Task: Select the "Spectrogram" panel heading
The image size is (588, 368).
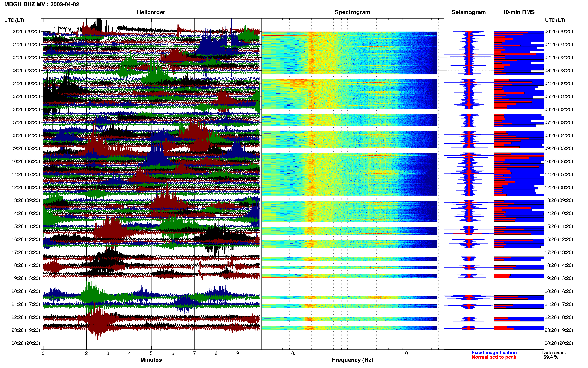Action: pos(352,12)
